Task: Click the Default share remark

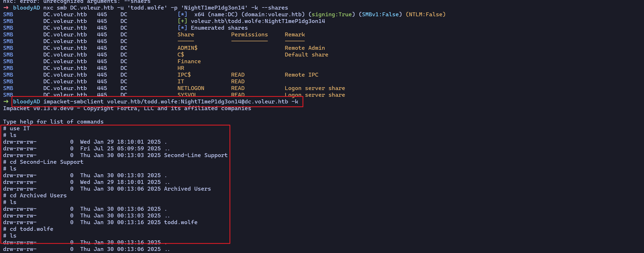Action: (x=306, y=55)
